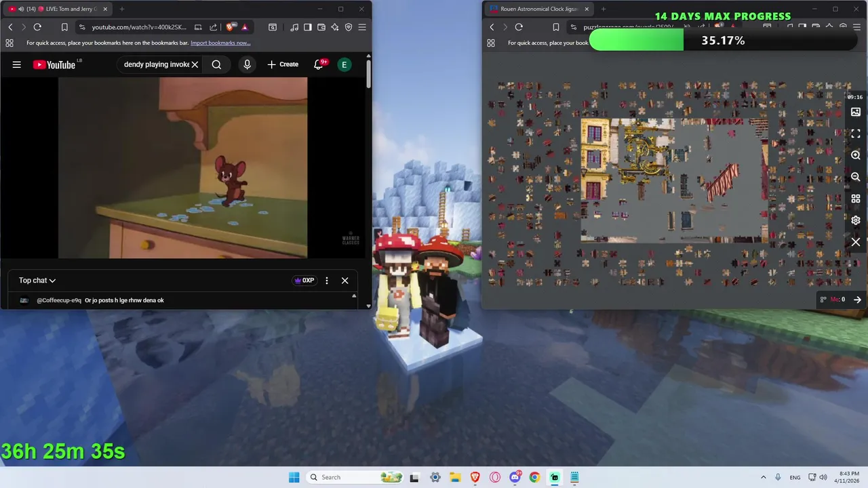Click the assembled puzzle image area
Screen dimensions: 868x488
coord(674,180)
